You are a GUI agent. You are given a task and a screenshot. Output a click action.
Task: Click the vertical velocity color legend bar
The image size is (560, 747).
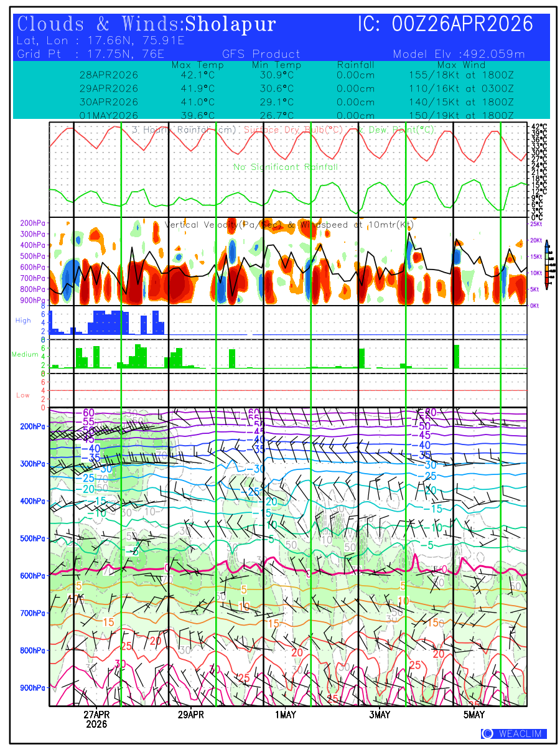coord(546,263)
